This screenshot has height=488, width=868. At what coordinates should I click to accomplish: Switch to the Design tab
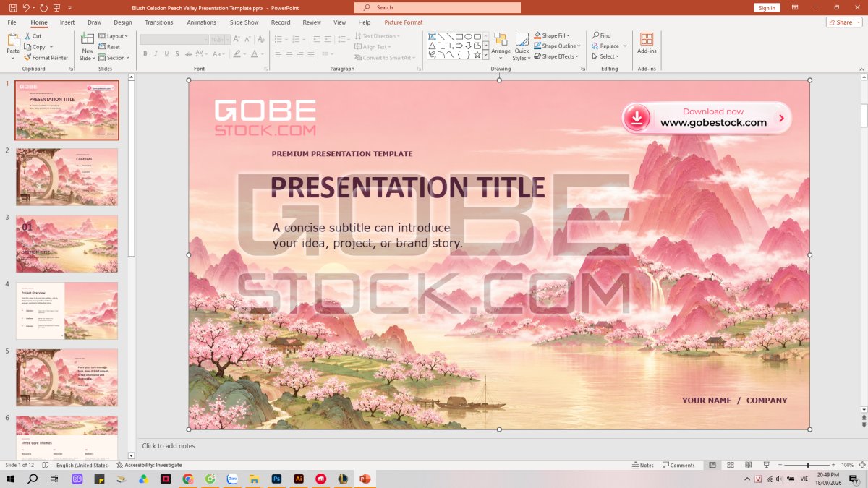122,22
